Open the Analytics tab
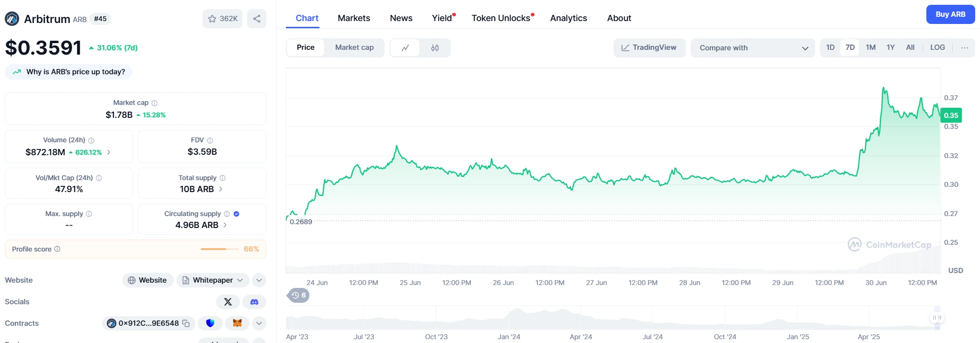Image resolution: width=980 pixels, height=343 pixels. coord(569,18)
